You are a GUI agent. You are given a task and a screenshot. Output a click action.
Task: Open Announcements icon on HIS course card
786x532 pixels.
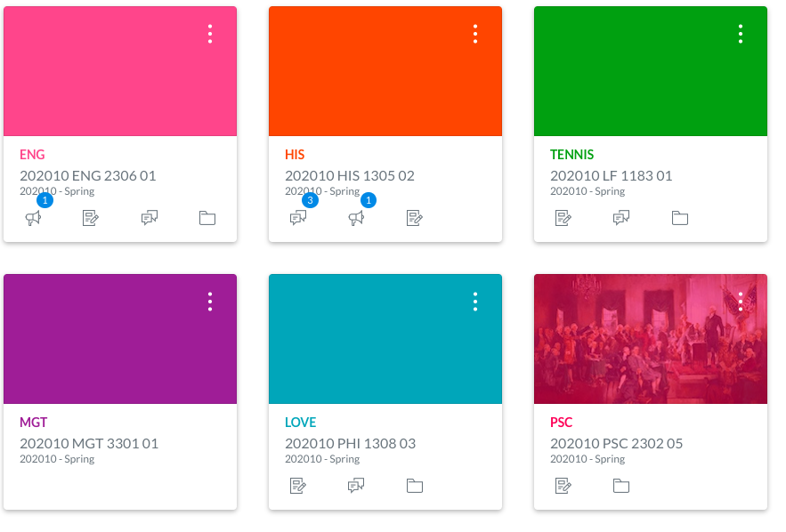coord(356,218)
